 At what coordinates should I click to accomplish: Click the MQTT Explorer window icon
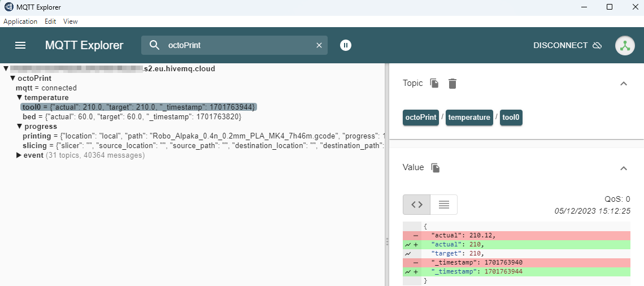coord(8,7)
